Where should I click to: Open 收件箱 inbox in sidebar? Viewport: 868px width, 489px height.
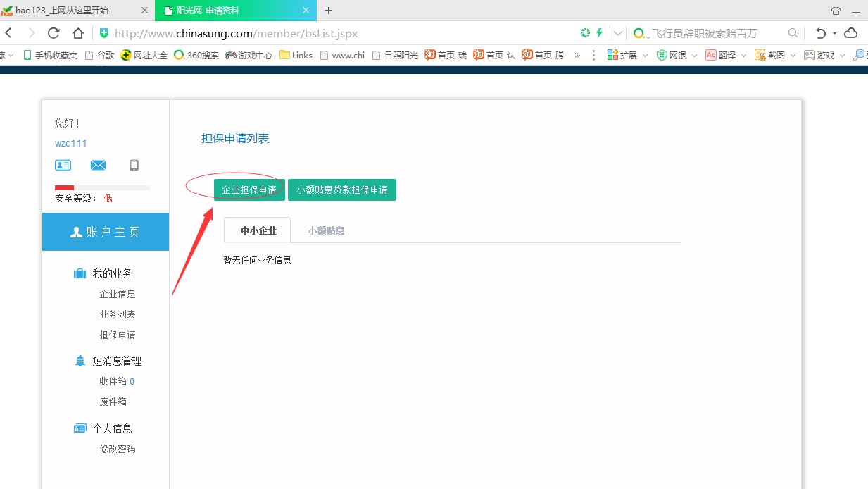tap(113, 381)
